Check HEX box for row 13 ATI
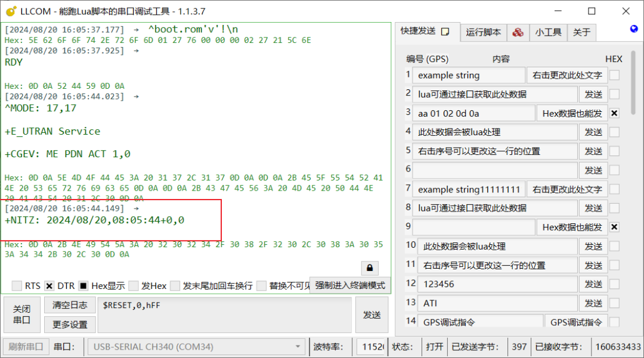 [x=614, y=303]
